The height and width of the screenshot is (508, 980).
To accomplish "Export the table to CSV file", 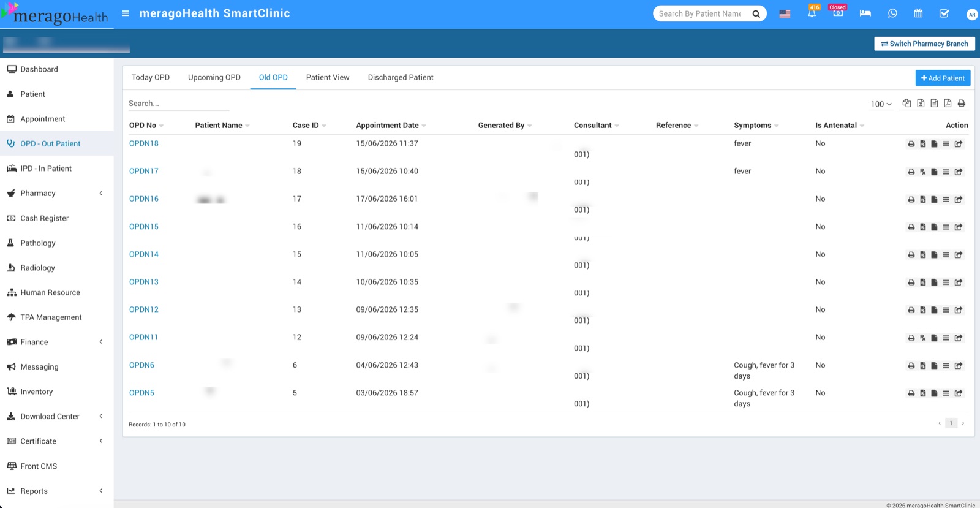I will click(x=934, y=103).
